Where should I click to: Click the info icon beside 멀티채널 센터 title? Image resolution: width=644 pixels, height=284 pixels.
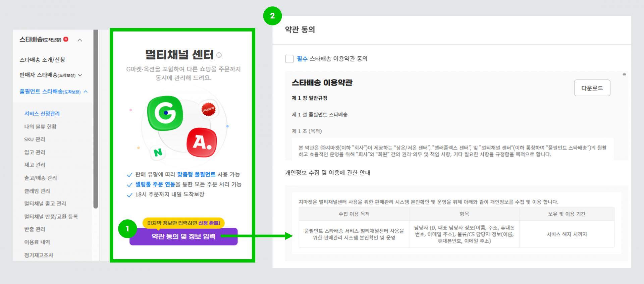(x=219, y=55)
